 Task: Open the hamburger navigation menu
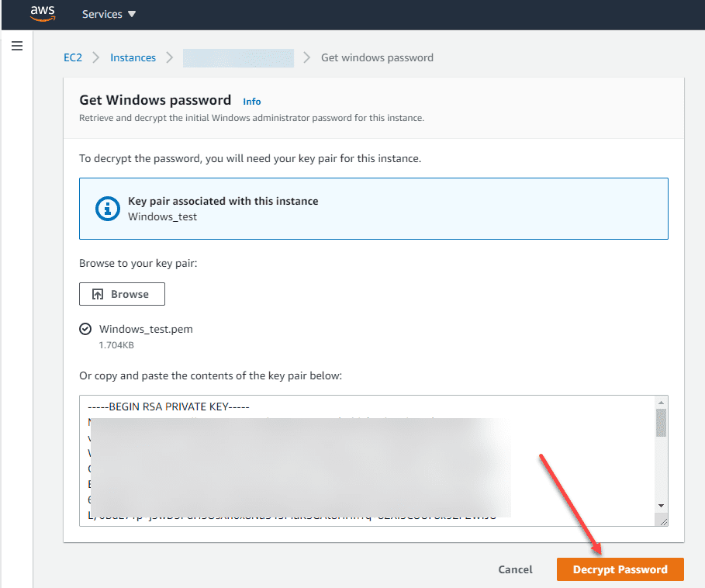coord(17,46)
